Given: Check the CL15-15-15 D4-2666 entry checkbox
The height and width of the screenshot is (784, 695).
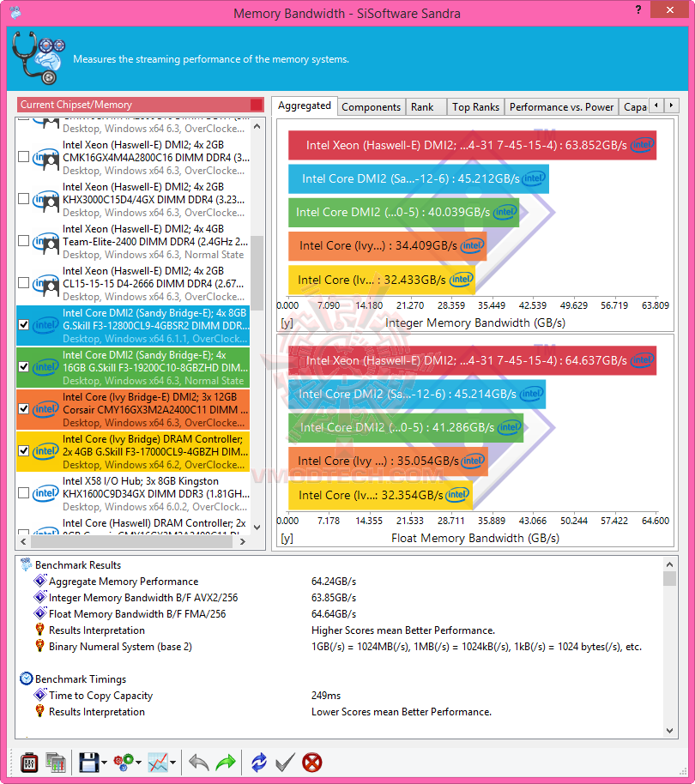Looking at the screenshot, I should 23,282.
